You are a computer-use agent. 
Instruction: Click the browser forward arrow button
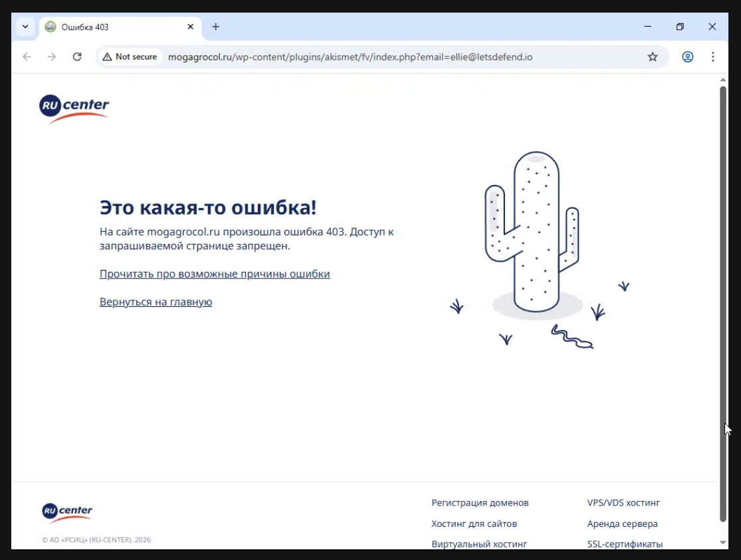pyautogui.click(x=52, y=57)
